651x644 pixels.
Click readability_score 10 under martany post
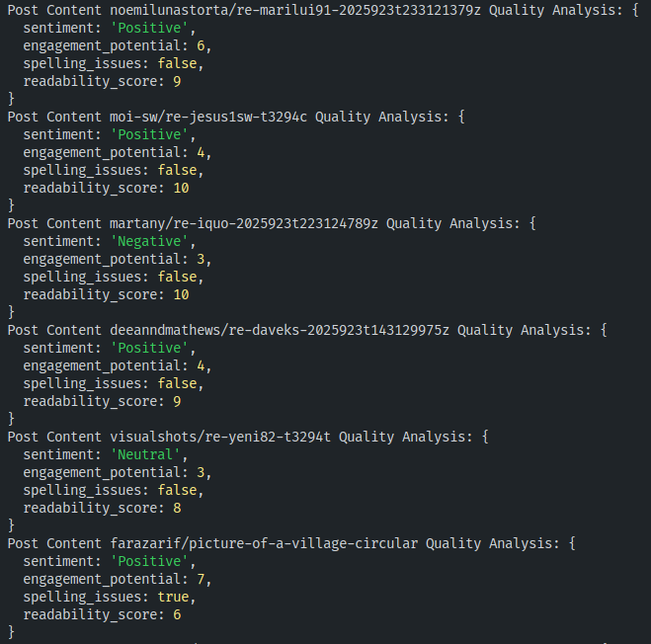click(181, 294)
